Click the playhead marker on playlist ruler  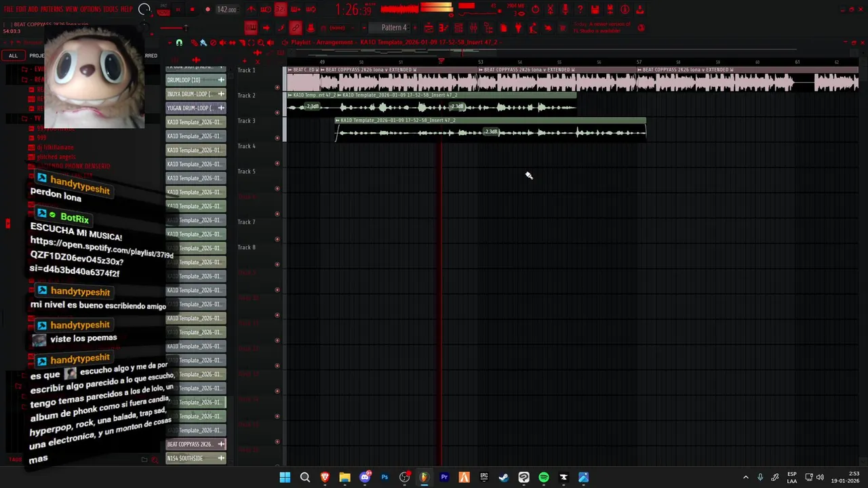(441, 61)
